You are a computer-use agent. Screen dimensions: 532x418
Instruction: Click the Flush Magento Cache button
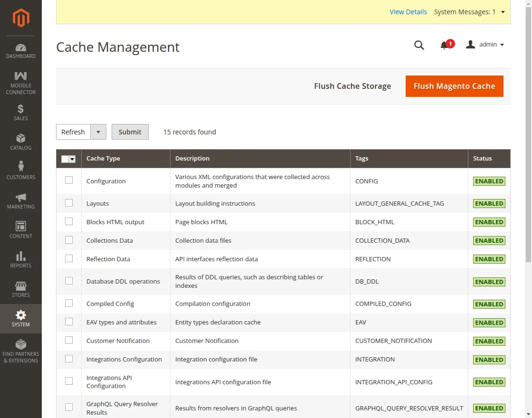coord(454,86)
